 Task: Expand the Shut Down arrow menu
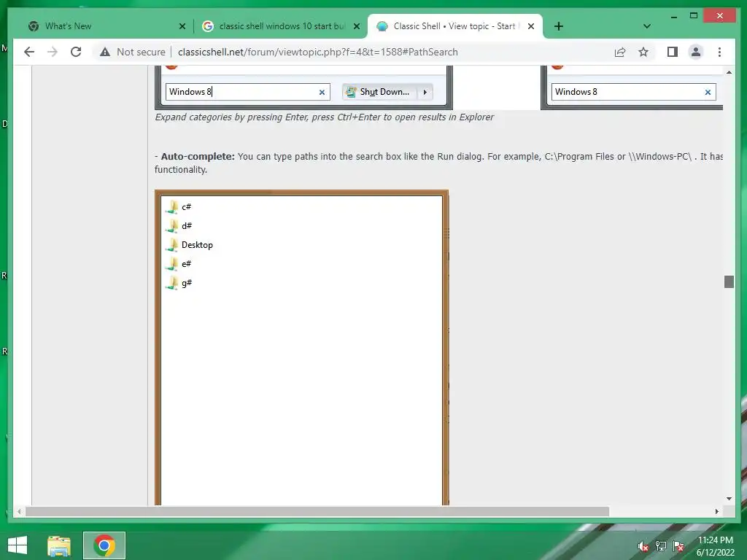click(425, 92)
